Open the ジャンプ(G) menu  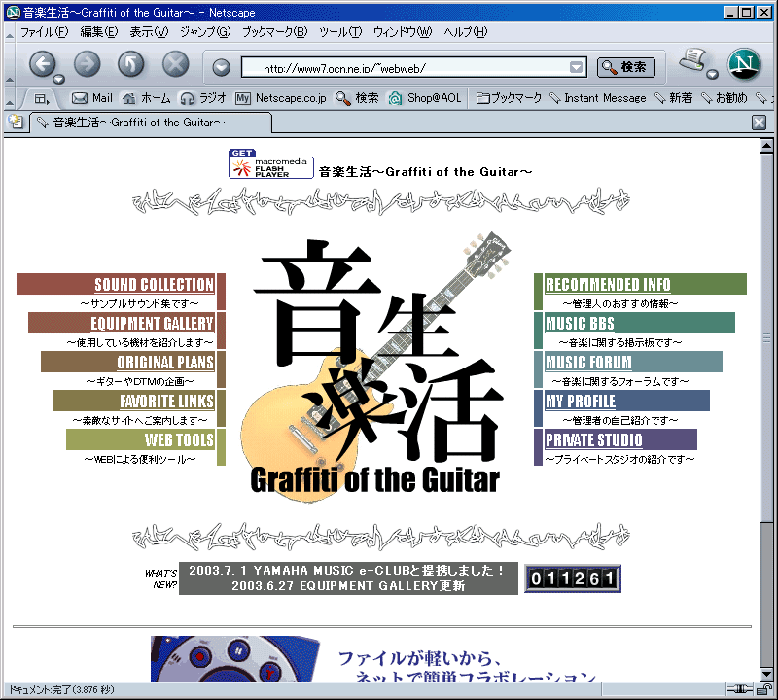pyautogui.click(x=205, y=32)
